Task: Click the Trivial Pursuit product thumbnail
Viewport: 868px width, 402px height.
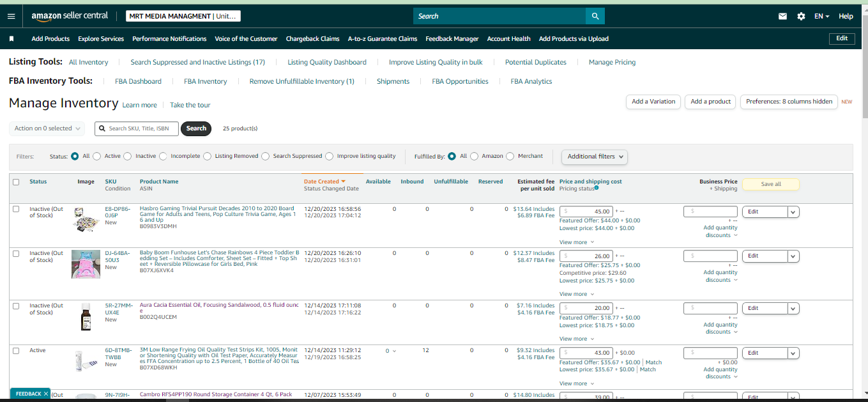Action: click(x=85, y=219)
